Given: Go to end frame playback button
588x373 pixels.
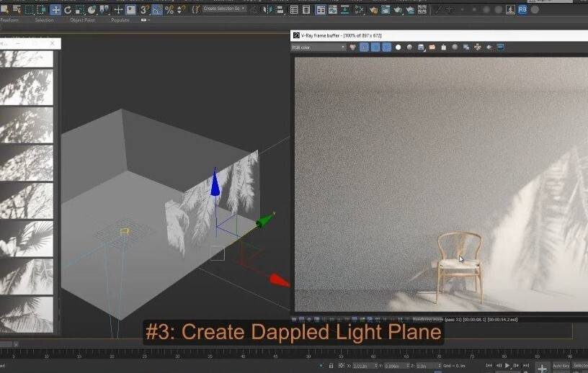Looking at the screenshot, I should click(526, 366).
